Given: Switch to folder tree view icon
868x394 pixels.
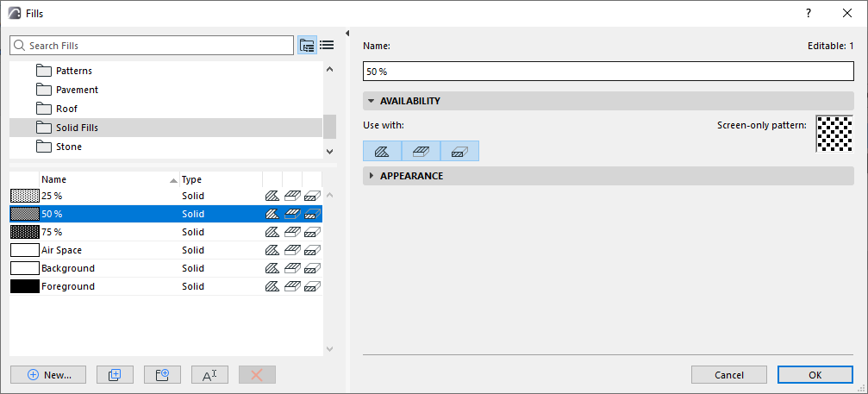Looking at the screenshot, I should pos(307,46).
